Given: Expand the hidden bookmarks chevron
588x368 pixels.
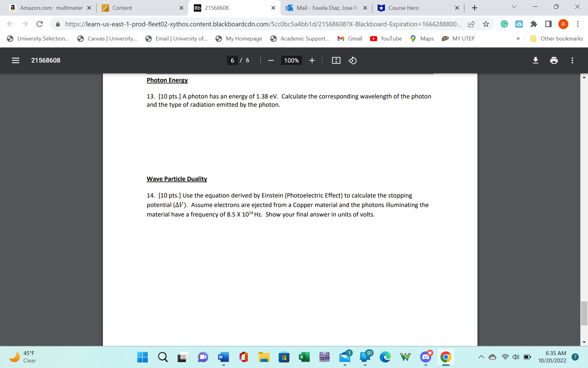Looking at the screenshot, I should (x=518, y=39).
